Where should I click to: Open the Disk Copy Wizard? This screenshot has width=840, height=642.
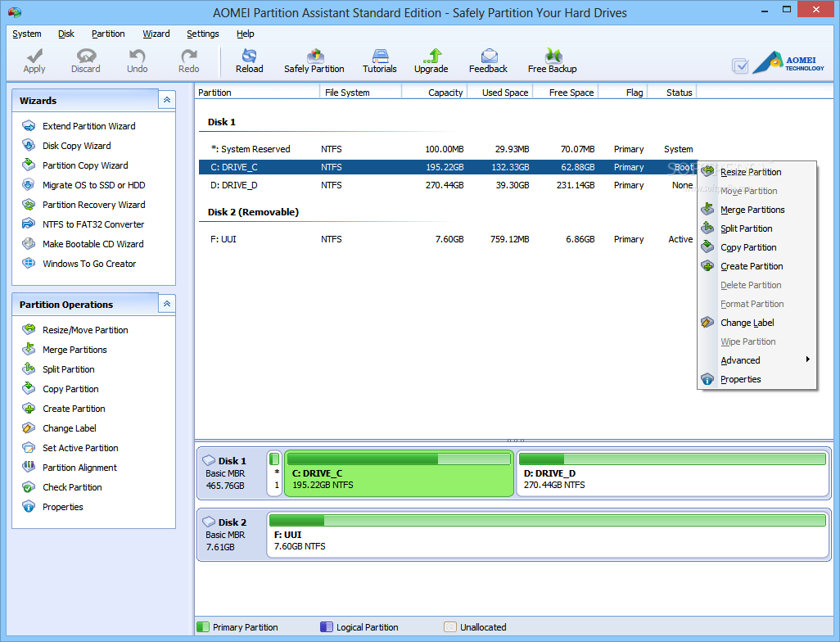click(77, 145)
